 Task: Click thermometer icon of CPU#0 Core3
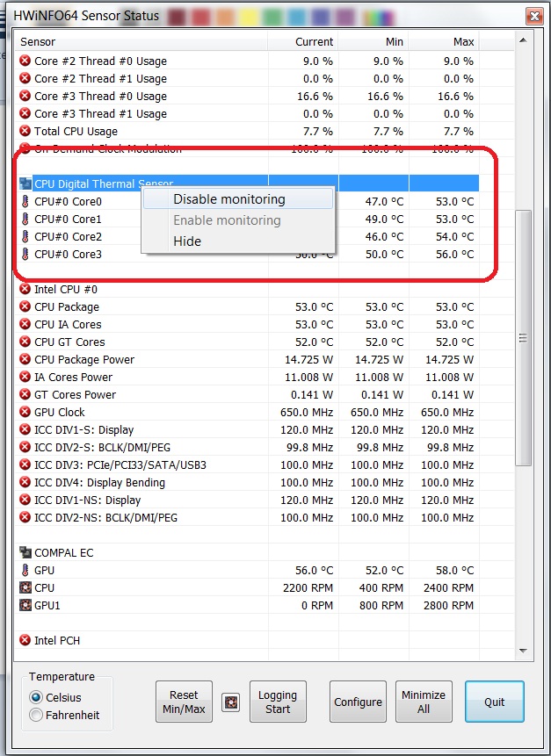point(25,254)
